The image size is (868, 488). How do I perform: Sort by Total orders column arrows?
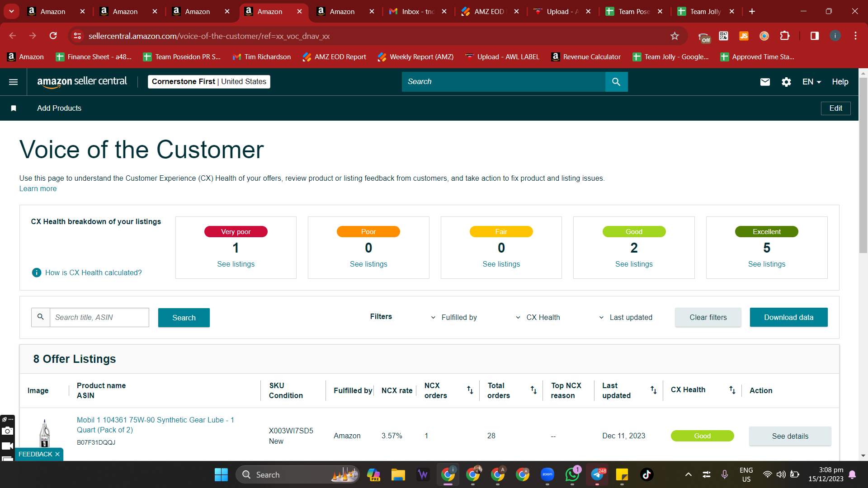click(x=533, y=390)
